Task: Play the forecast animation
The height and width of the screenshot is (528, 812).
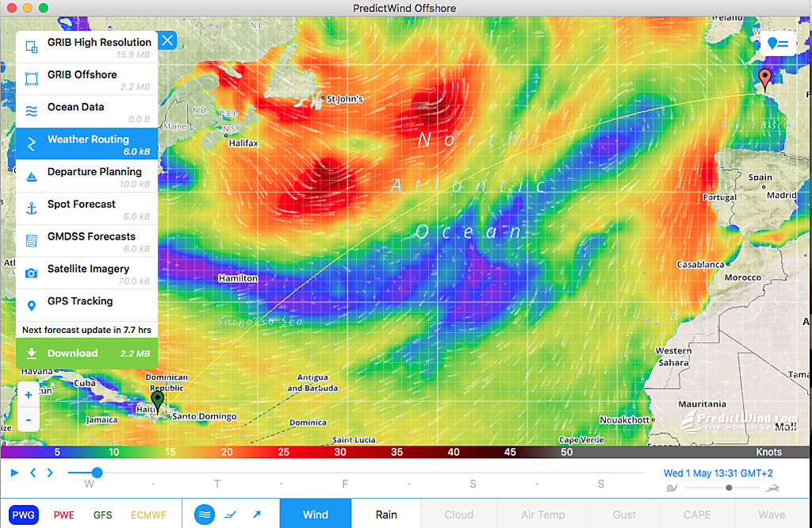Action: click(x=14, y=473)
